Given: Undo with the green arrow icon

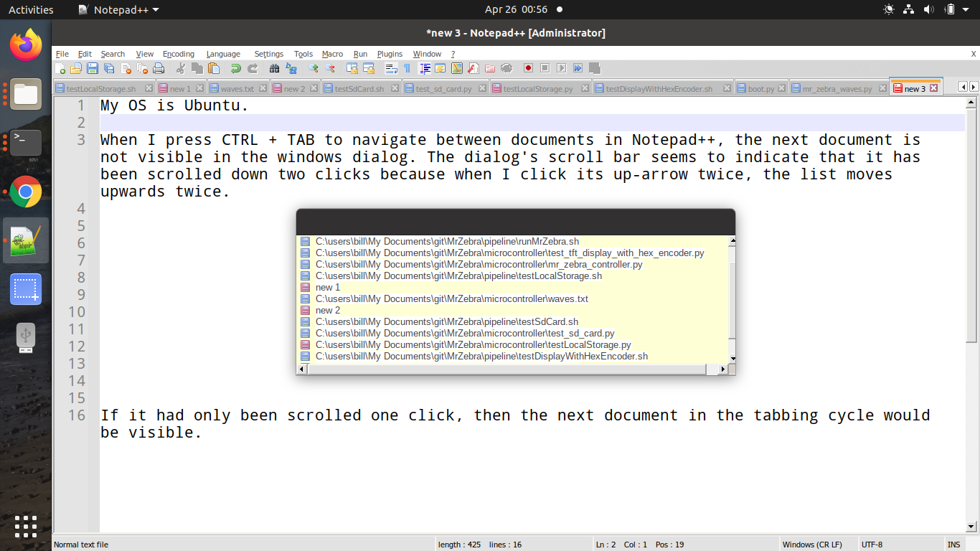Looking at the screenshot, I should click(x=236, y=68).
